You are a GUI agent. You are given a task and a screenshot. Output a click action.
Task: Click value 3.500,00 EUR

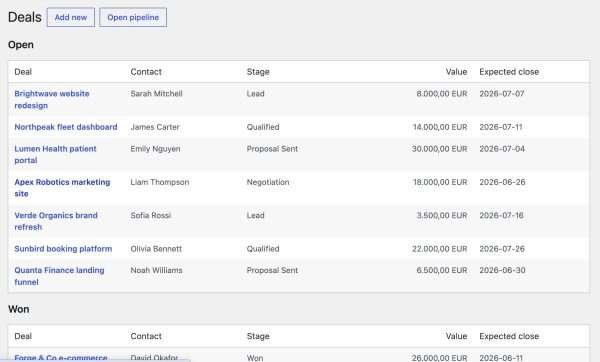pyautogui.click(x=442, y=215)
